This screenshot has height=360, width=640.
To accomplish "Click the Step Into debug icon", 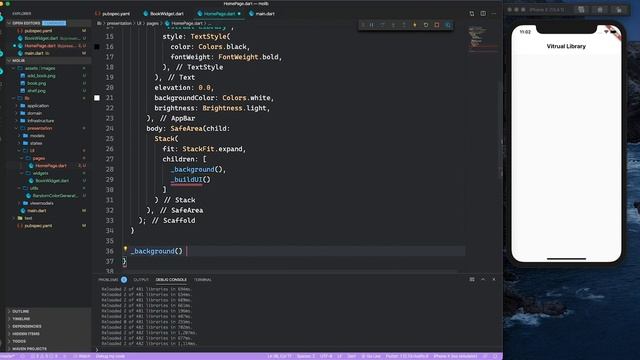I will pyautogui.click(x=393, y=25).
